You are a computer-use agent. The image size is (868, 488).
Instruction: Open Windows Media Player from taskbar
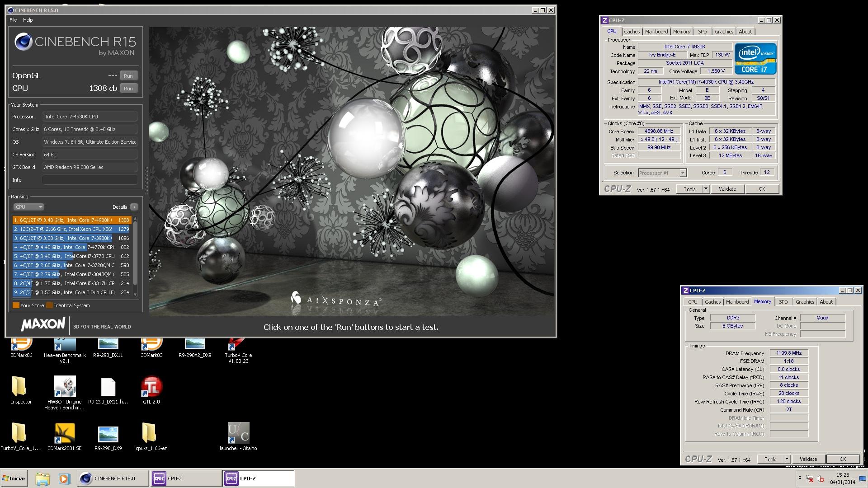[64, 479]
